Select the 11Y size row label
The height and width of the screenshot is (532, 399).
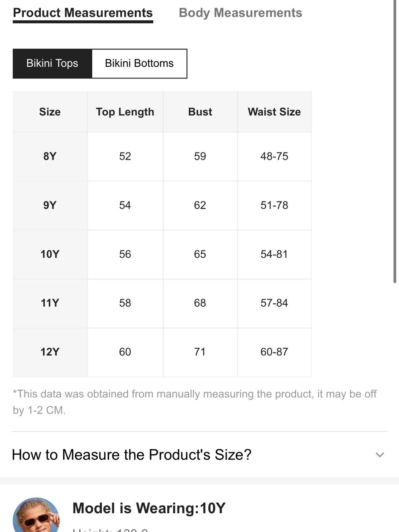click(50, 303)
